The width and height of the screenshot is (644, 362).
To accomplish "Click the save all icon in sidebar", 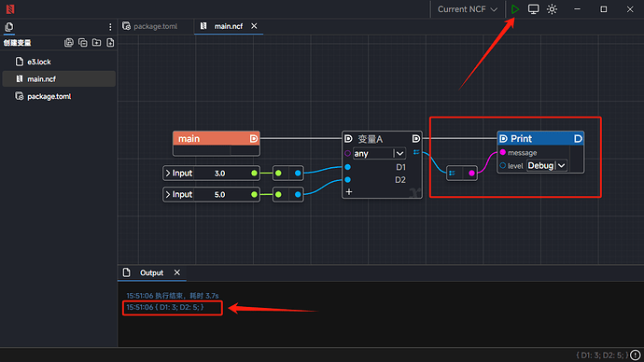I will (x=69, y=42).
